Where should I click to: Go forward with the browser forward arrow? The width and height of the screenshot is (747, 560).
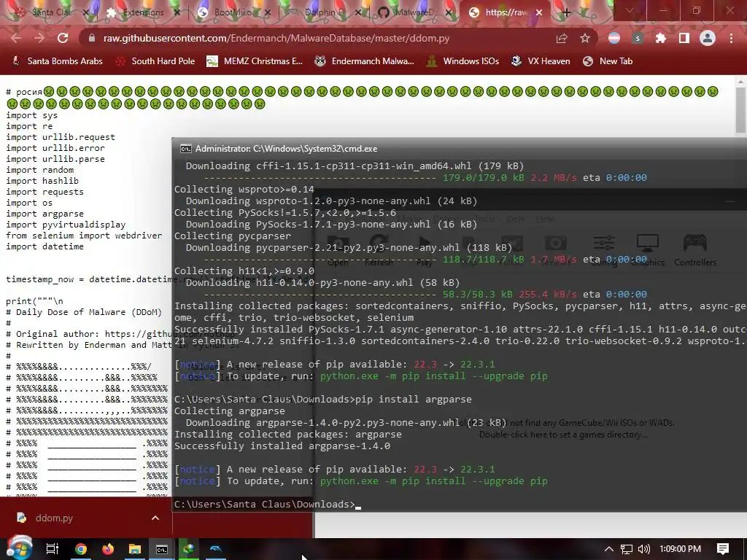(39, 38)
